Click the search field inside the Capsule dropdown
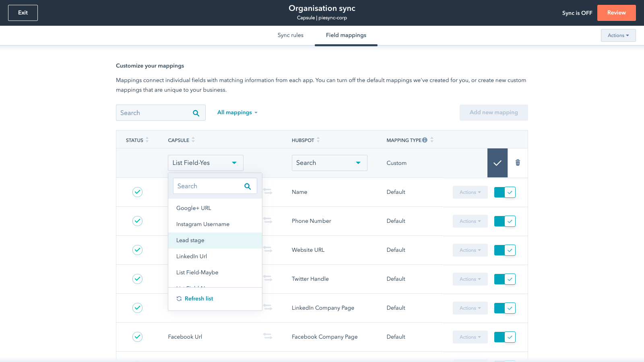 (208, 186)
